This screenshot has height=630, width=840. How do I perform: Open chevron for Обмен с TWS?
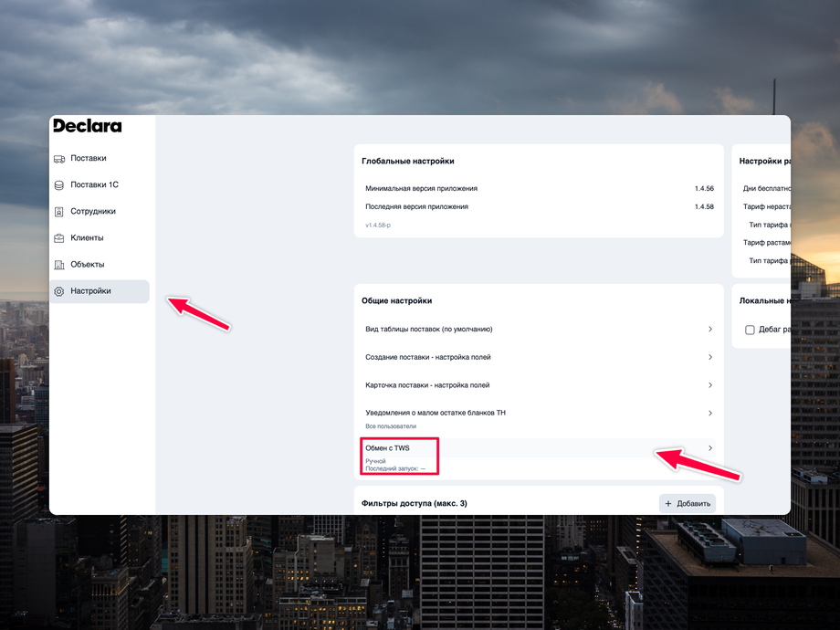[x=710, y=448]
